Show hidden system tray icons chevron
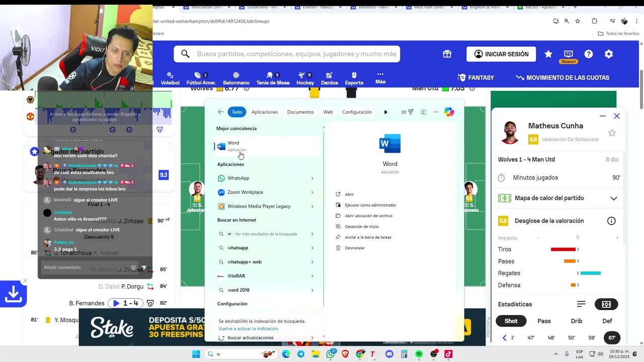 pos(556,354)
